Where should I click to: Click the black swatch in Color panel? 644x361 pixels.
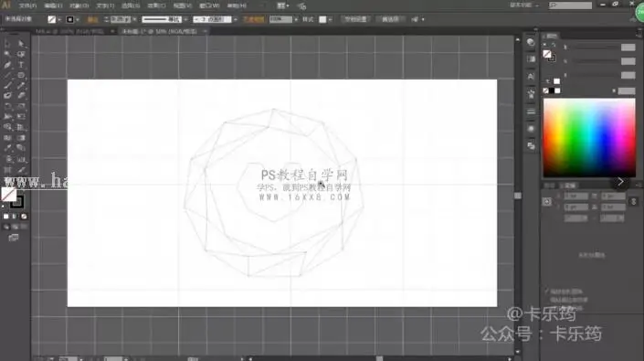tap(552, 90)
